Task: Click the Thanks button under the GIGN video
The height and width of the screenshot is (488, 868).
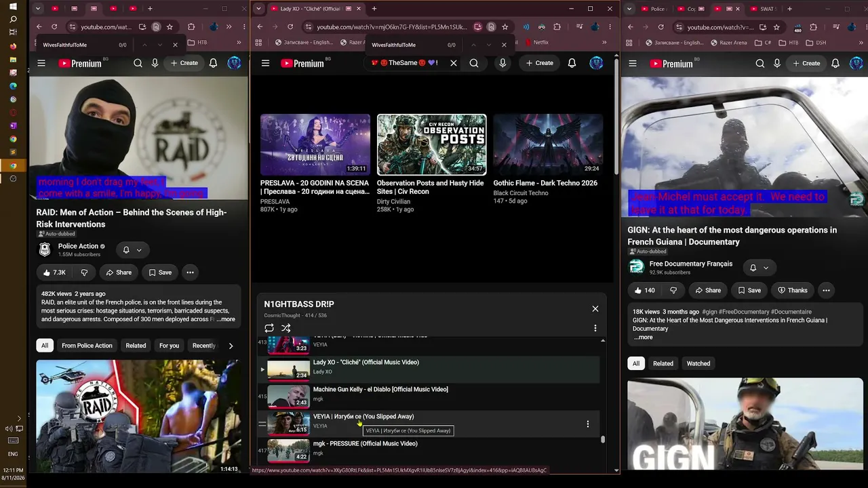Action: point(793,290)
